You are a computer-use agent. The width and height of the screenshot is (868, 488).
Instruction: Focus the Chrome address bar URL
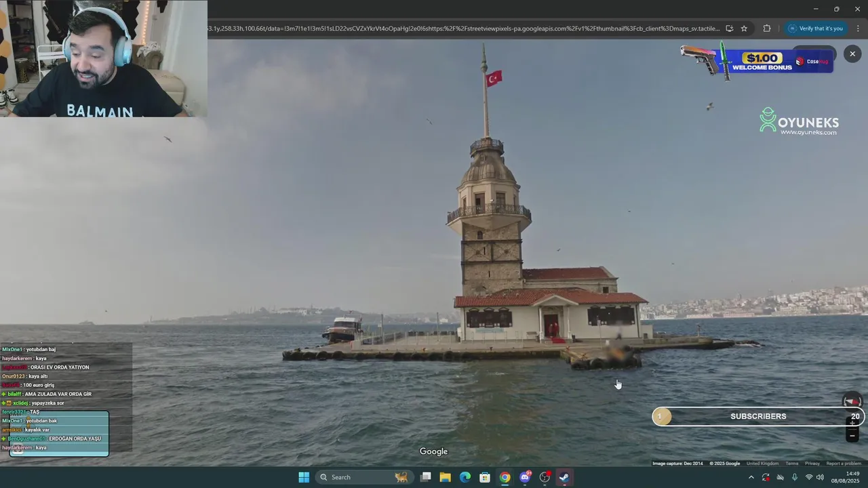click(463, 28)
